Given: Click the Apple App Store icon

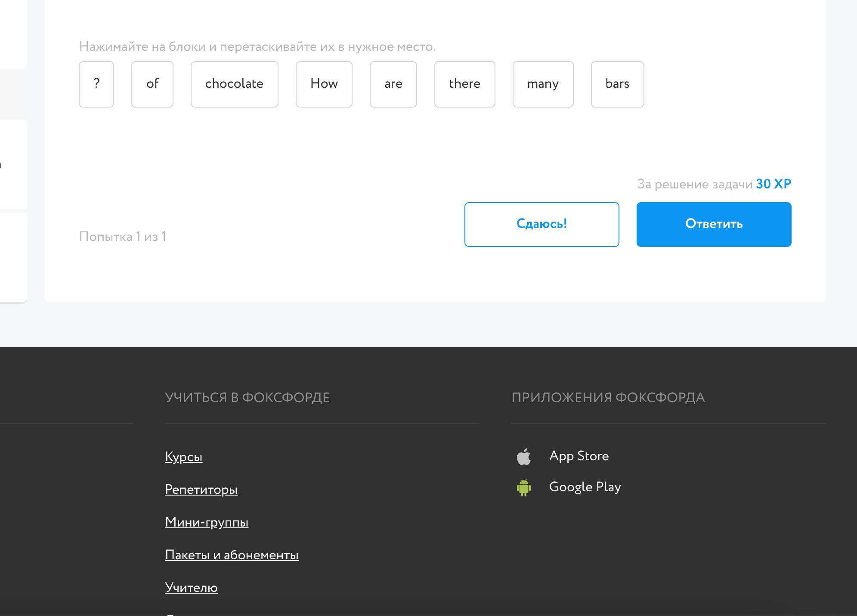Looking at the screenshot, I should (523, 457).
